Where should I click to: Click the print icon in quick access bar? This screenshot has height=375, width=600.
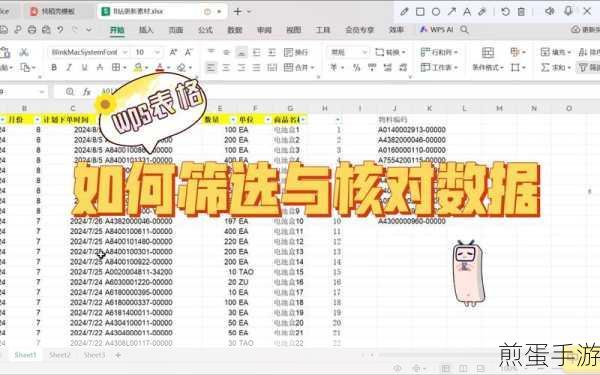pyautogui.click(x=32, y=29)
